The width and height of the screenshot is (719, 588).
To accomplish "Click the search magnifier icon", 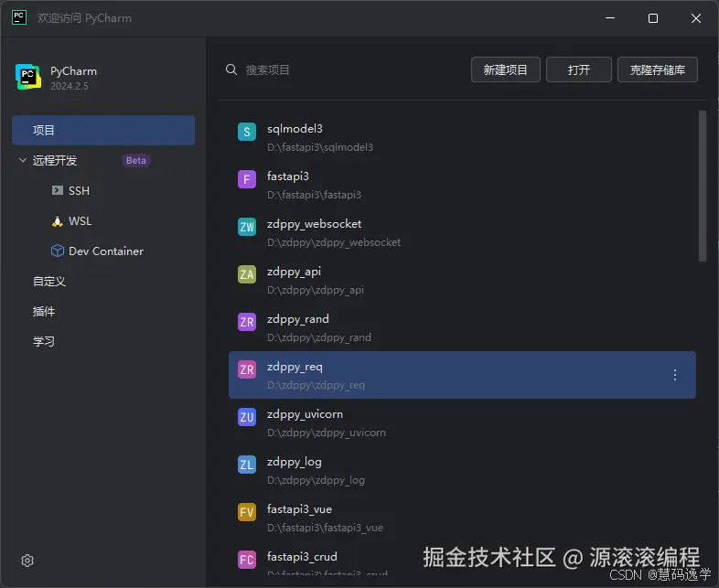I will tap(231, 69).
